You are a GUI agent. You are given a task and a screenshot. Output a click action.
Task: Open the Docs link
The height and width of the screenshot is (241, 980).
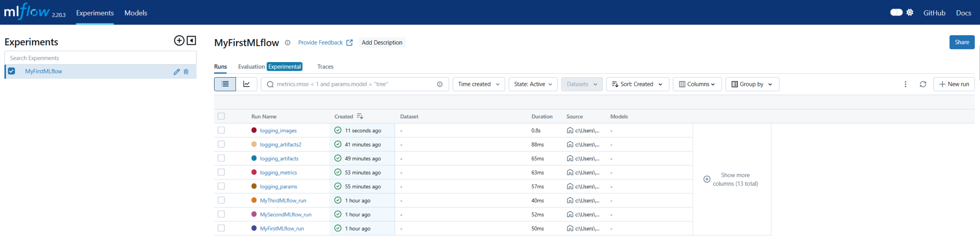pyautogui.click(x=963, y=13)
